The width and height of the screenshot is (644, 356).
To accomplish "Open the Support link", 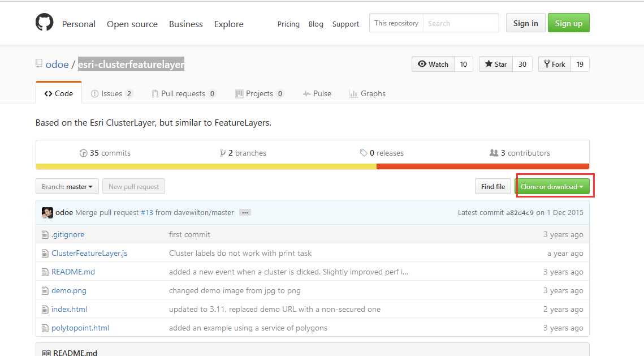I will click(x=345, y=24).
